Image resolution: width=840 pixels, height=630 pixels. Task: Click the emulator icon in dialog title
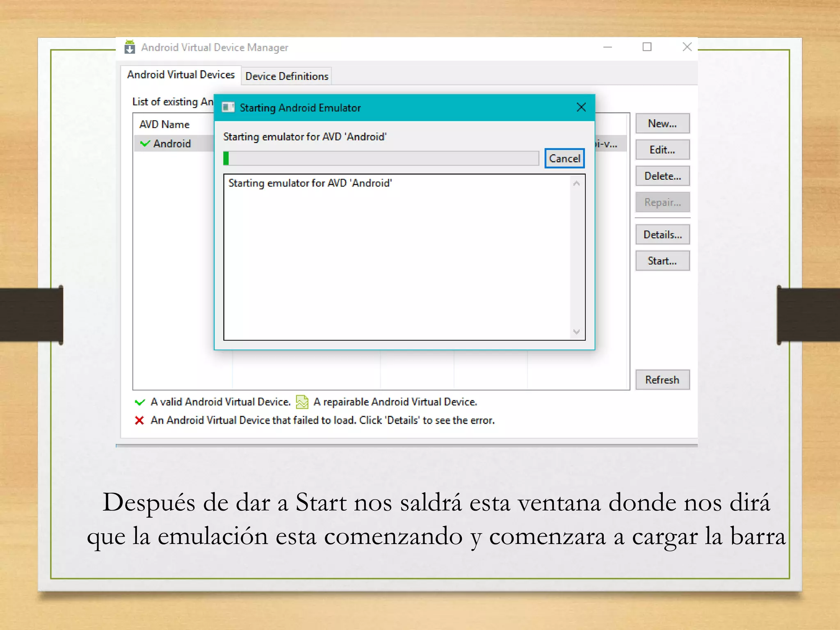tap(228, 107)
